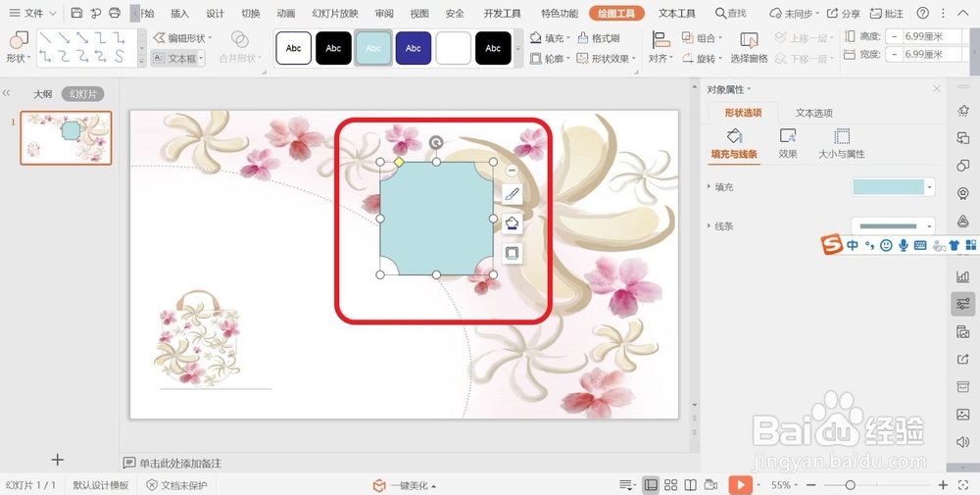This screenshot has width=980, height=495.
Task: Click the chart icon in right sidebar
Action: tap(963, 276)
